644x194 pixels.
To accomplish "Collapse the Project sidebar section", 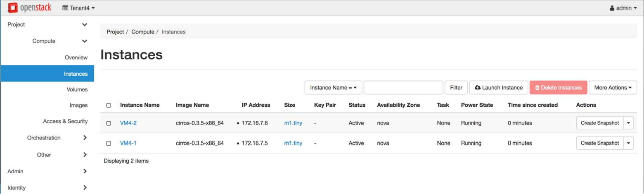I will click(x=85, y=24).
